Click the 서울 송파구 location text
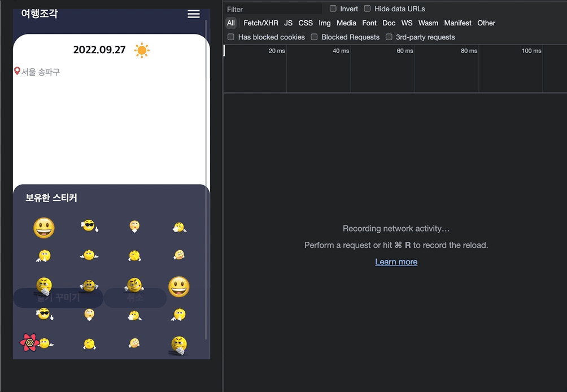The image size is (567, 392). click(41, 72)
